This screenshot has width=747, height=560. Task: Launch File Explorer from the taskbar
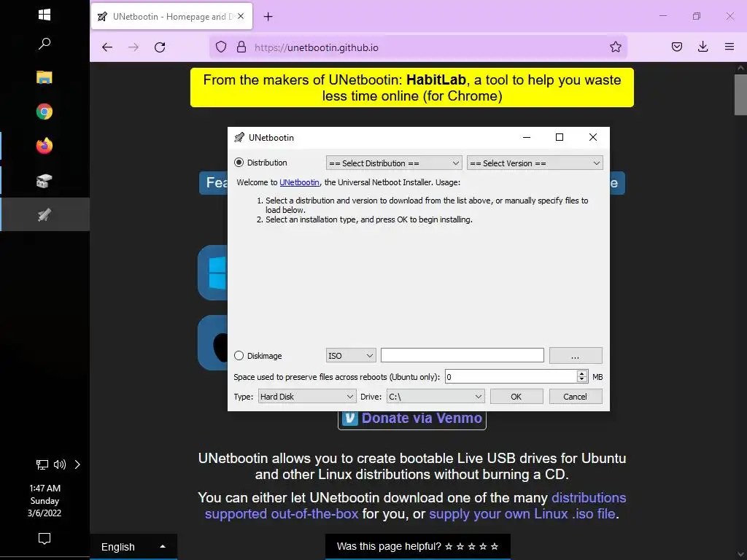pyautogui.click(x=44, y=77)
